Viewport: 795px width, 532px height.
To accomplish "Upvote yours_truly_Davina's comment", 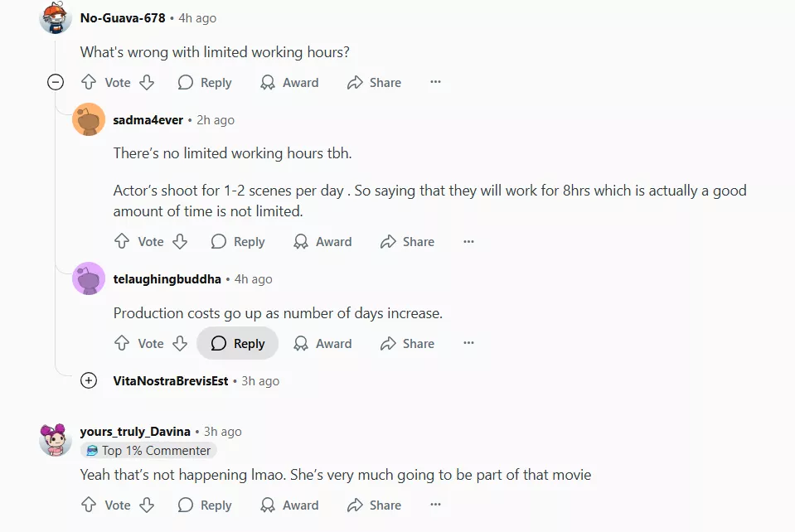I will [x=89, y=505].
